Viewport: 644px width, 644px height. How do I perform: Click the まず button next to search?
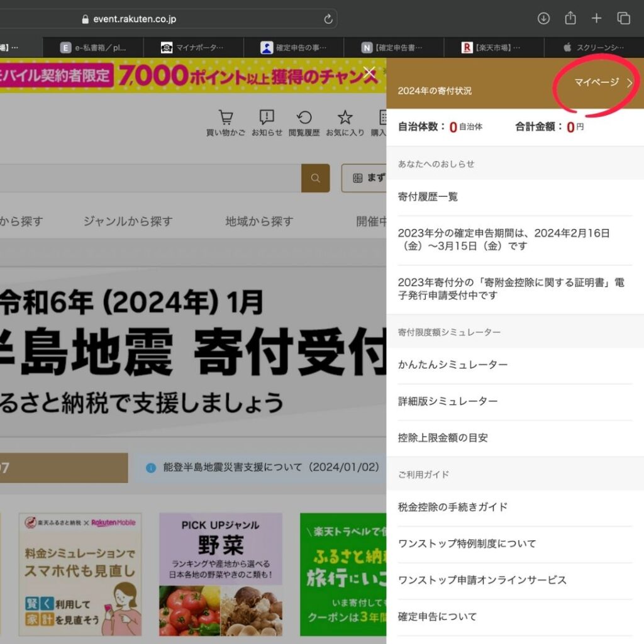[x=364, y=178]
